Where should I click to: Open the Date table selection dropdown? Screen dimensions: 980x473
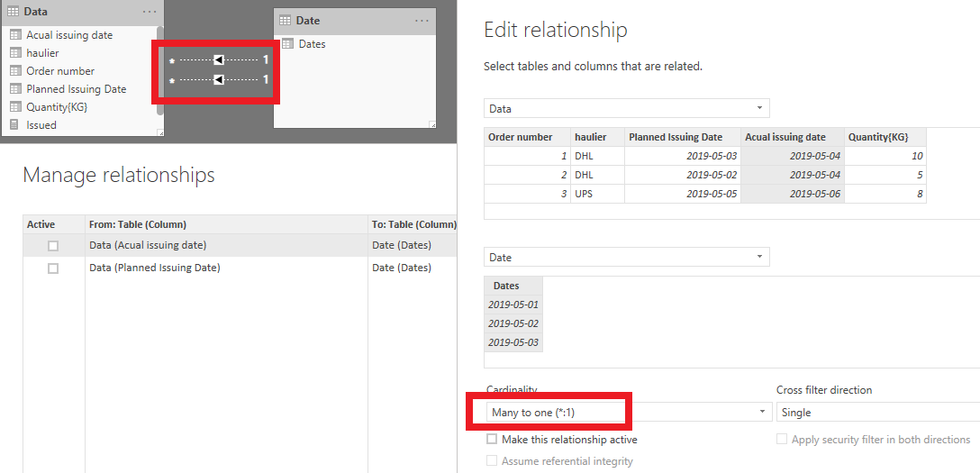(x=627, y=257)
